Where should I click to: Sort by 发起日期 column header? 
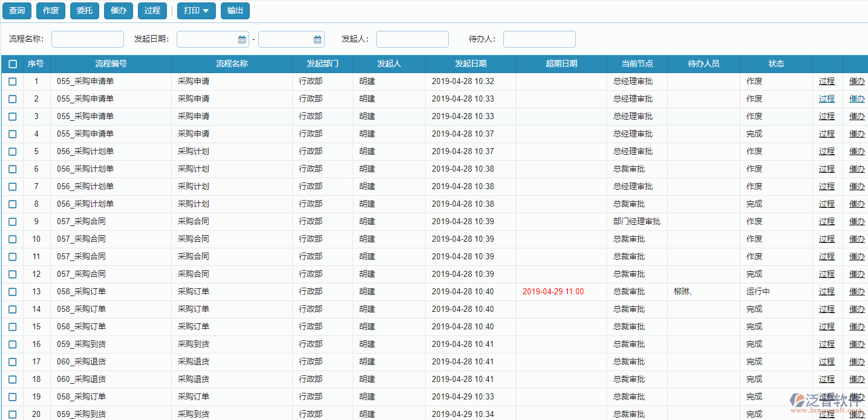point(471,64)
